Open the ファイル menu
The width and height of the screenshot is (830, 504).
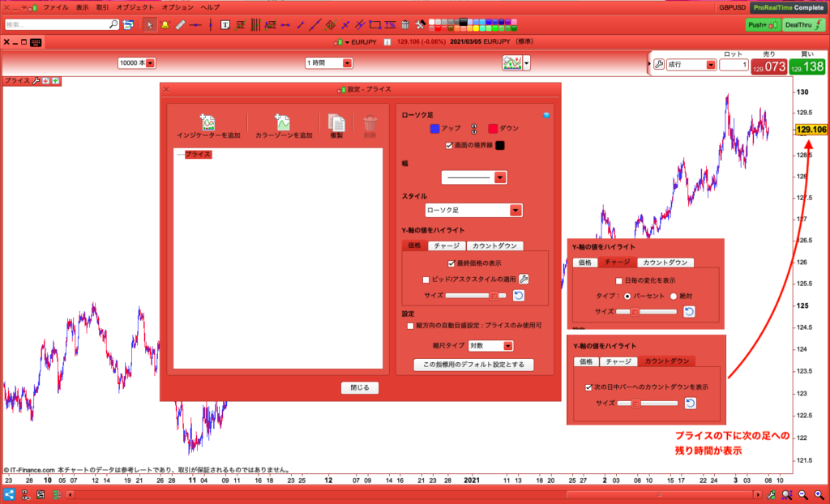(x=56, y=7)
